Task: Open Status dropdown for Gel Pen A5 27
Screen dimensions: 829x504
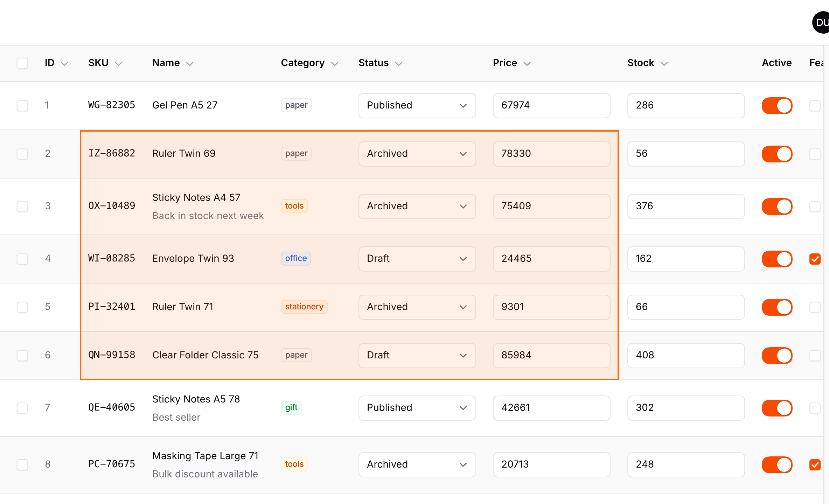Action: click(417, 105)
